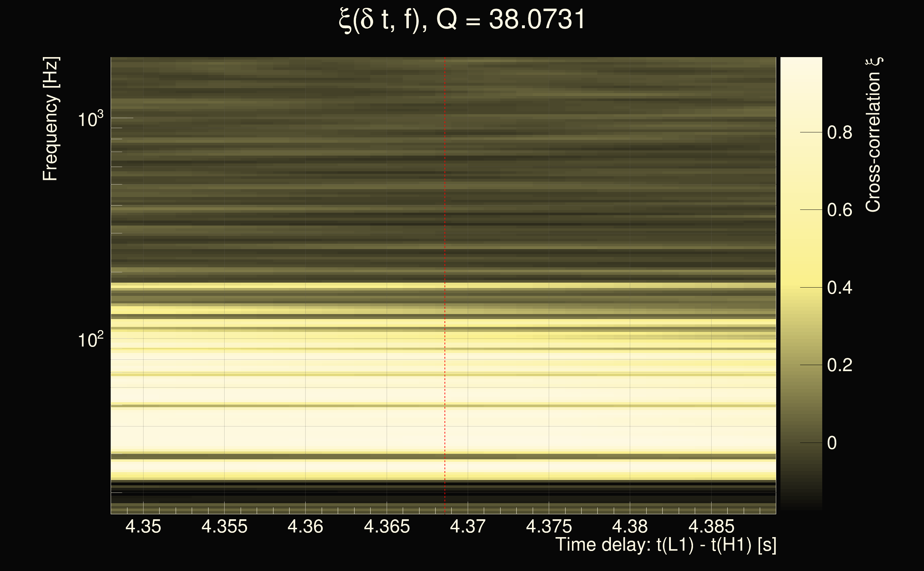This screenshot has width=924, height=571.
Task: Click the 4.38 tick label on x-axis
Action: click(x=630, y=526)
